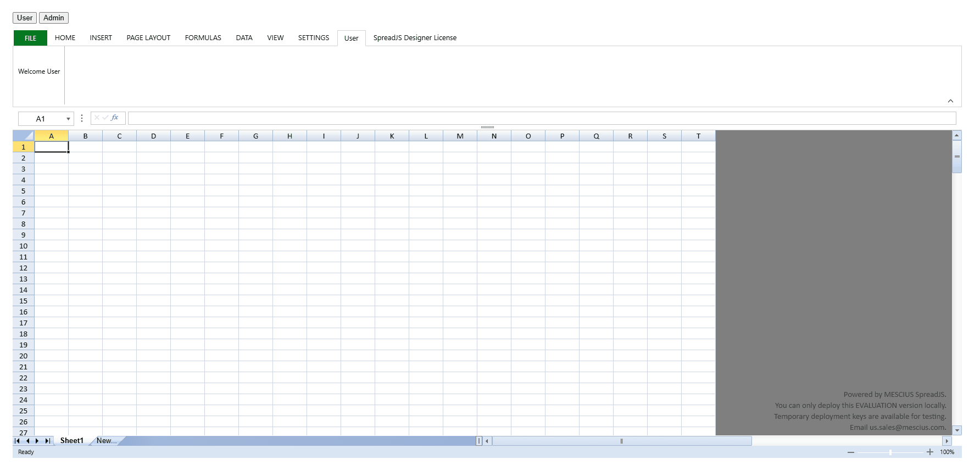Select row 1 header

[x=24, y=147]
